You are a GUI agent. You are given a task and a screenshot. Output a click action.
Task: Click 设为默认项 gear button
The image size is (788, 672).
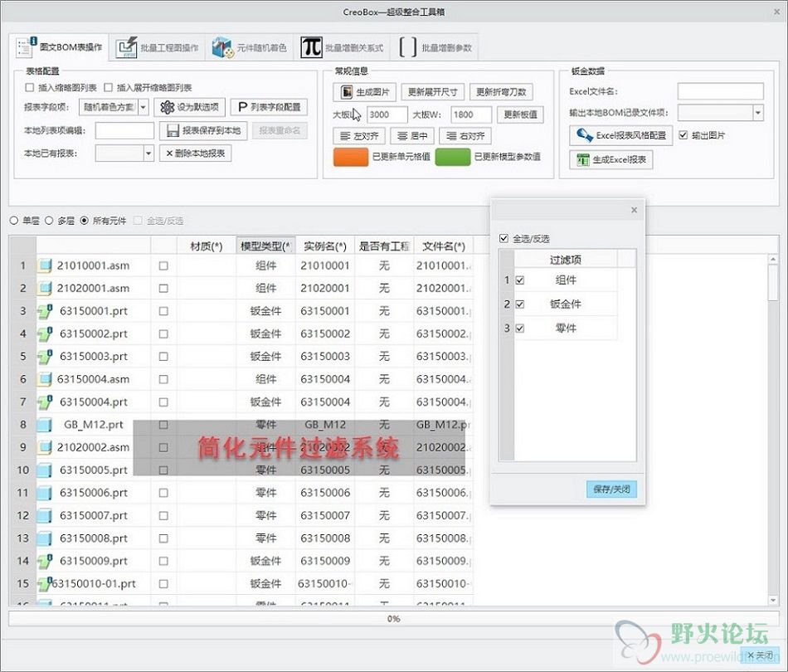coord(189,107)
